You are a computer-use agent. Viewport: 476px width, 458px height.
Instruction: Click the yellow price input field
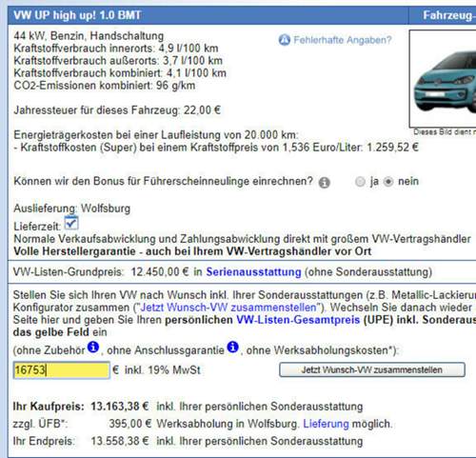pyautogui.click(x=62, y=370)
